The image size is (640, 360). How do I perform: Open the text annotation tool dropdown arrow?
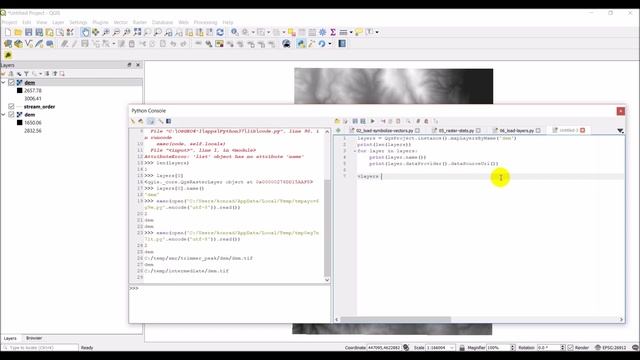coord(377,32)
